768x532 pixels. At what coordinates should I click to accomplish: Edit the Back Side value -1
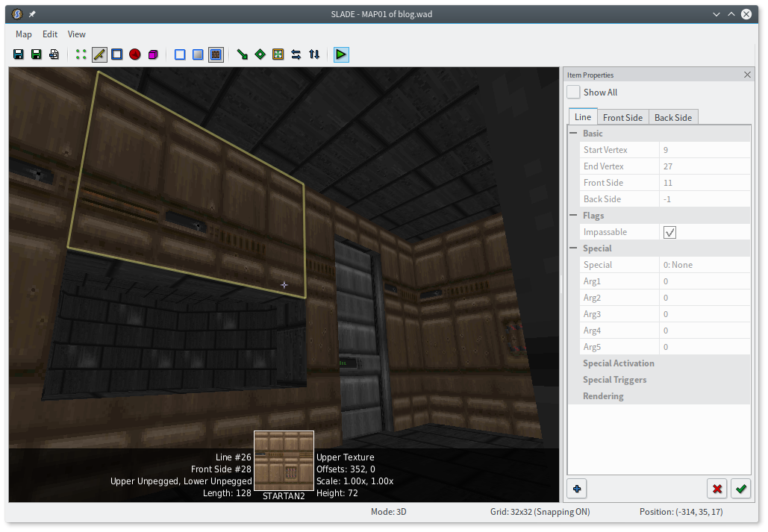[x=705, y=199]
